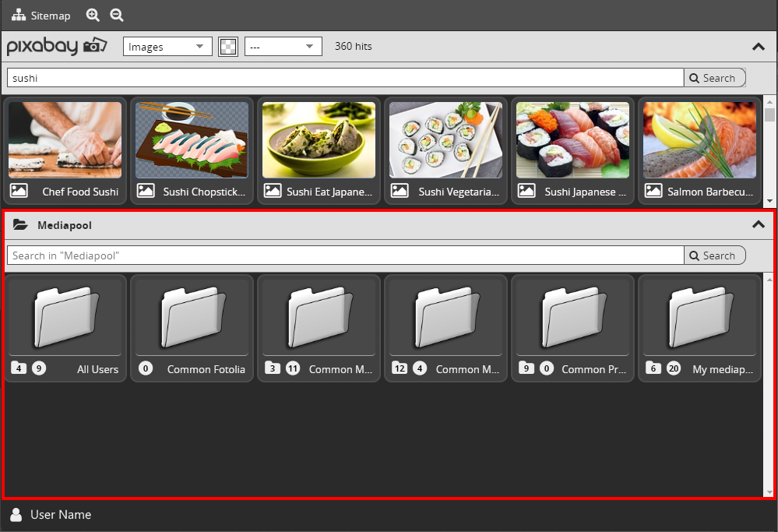Click the Mediapool open folder icon
Viewport: 778px width, 532px height.
coord(20,225)
